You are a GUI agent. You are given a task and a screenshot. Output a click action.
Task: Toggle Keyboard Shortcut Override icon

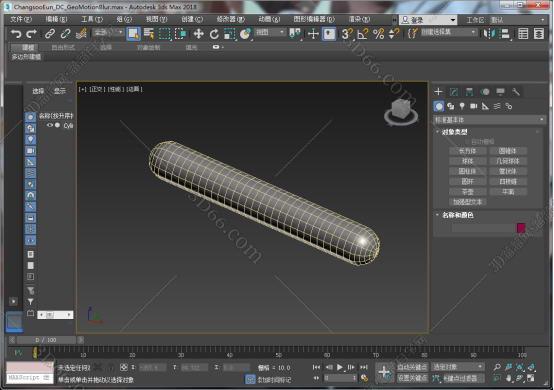coord(329,34)
